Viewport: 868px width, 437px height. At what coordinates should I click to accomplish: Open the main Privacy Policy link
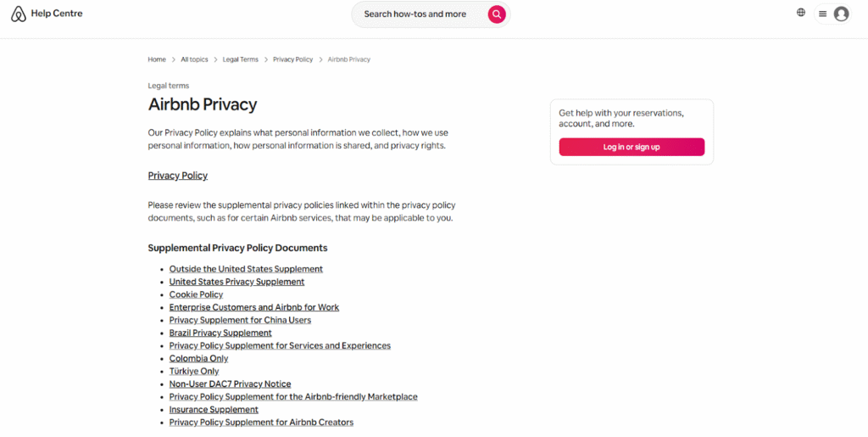[x=178, y=176]
